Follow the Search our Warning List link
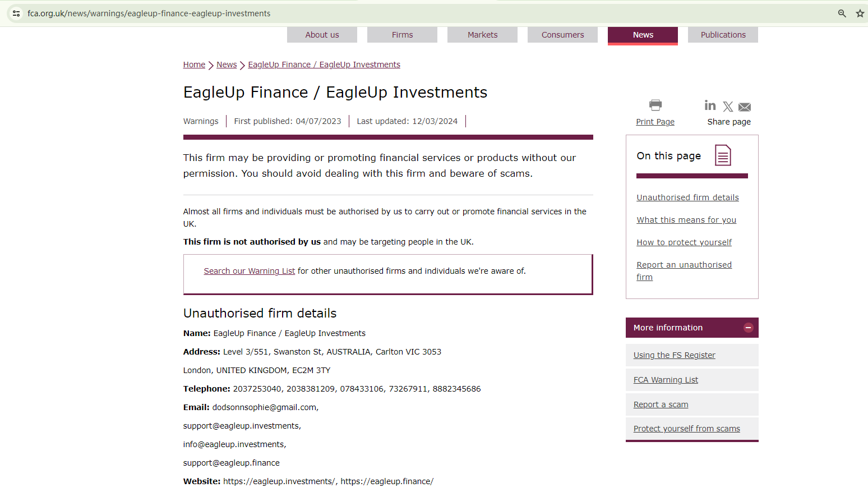The height and width of the screenshot is (492, 868). coord(249,271)
